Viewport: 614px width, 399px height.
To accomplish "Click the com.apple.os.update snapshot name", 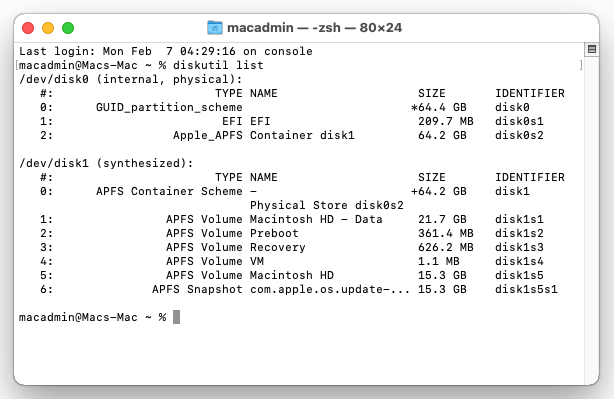I will (330, 289).
